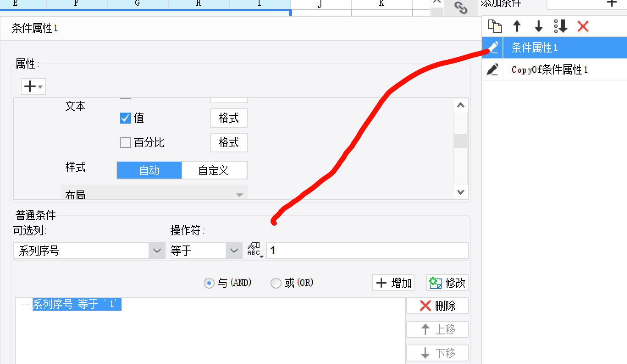Click column header J
This screenshot has width=627, height=364.
pyautogui.click(x=320, y=4)
